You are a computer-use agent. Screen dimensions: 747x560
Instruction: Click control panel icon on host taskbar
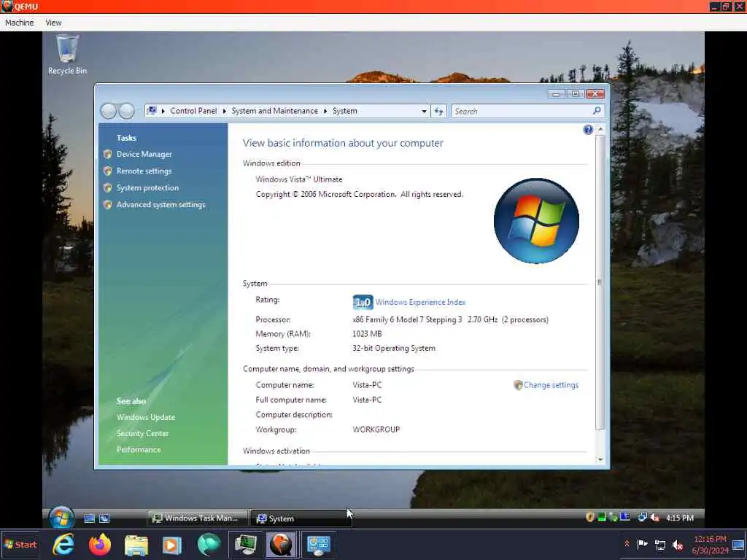[x=318, y=545]
